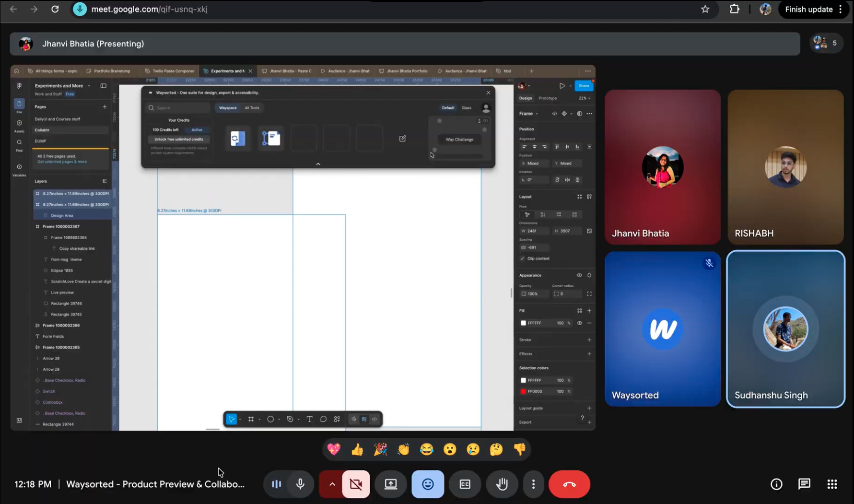Select the Comment tool in Figma toolbar
This screenshot has width=854, height=504.
[324, 419]
